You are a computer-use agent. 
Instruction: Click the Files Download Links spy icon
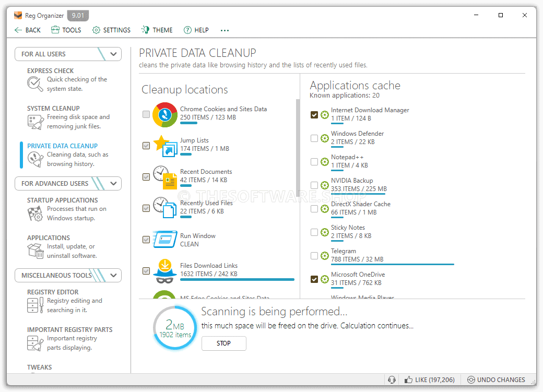[x=165, y=271]
